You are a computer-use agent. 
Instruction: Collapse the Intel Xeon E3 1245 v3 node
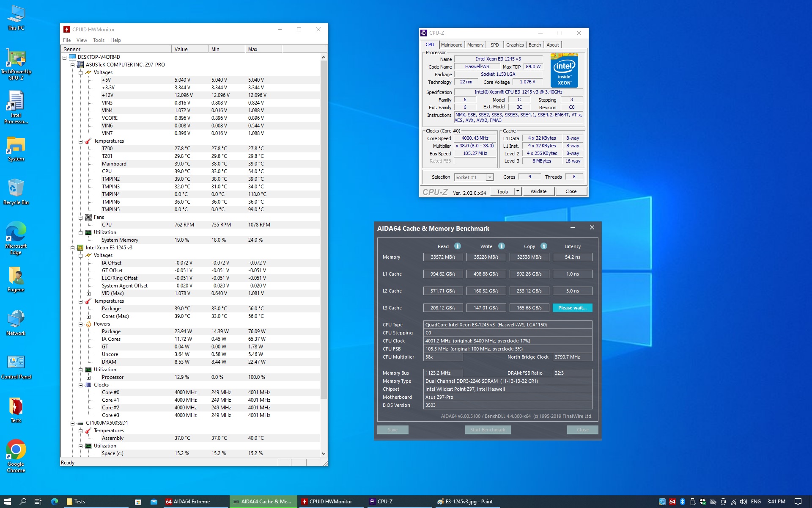coord(72,248)
